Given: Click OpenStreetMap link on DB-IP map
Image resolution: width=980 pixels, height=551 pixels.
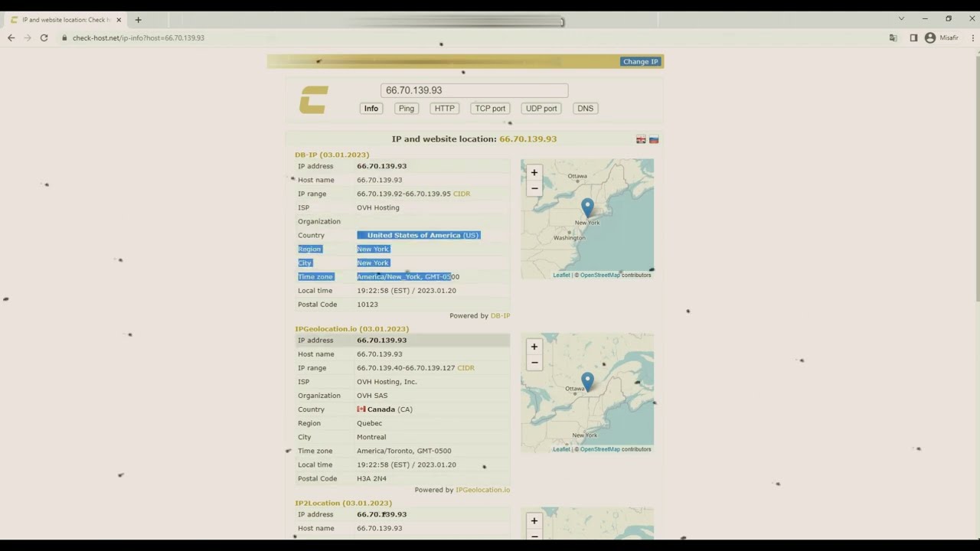Looking at the screenshot, I should pos(600,275).
